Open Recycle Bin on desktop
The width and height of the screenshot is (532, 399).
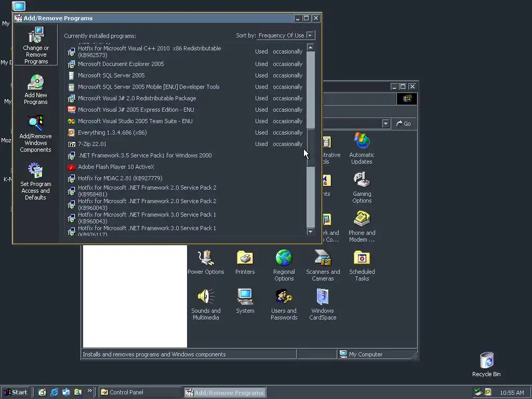[486, 365]
